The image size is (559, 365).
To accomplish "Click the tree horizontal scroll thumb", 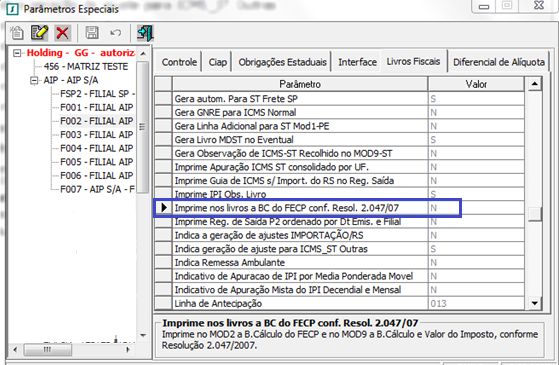I will pos(47,350).
